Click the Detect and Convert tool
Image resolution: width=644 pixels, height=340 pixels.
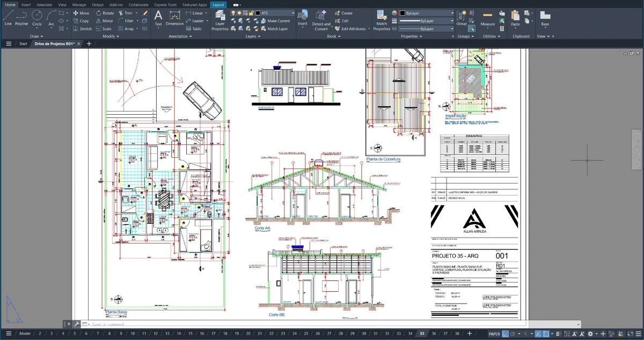click(x=321, y=20)
